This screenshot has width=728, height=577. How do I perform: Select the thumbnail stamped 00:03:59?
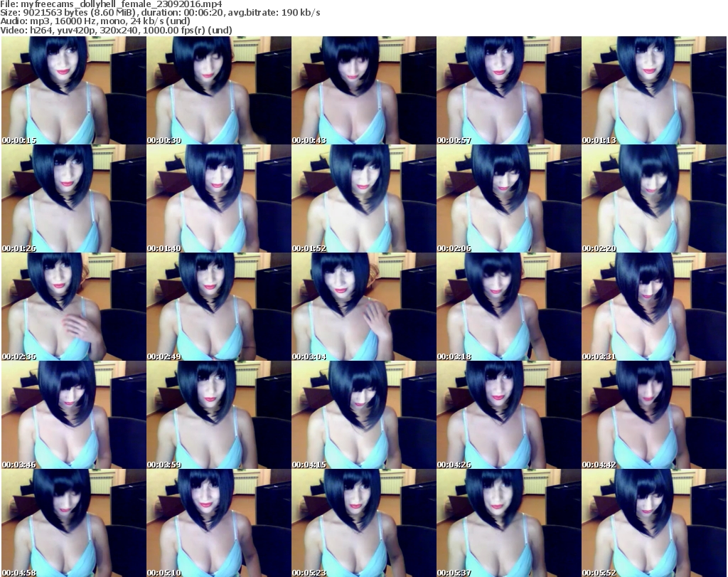coord(219,415)
